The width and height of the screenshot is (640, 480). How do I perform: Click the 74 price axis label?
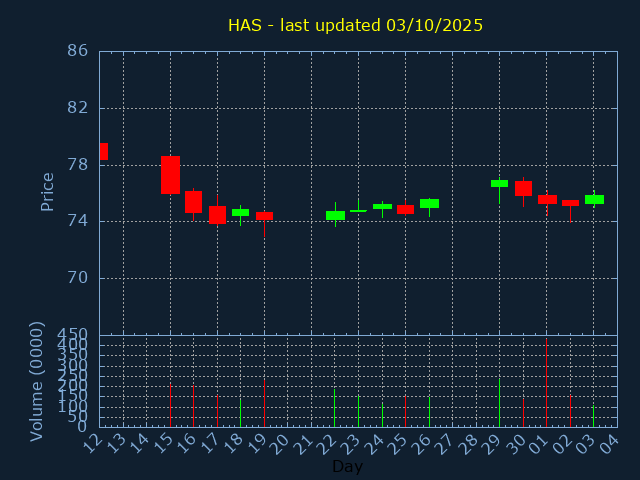78,222
